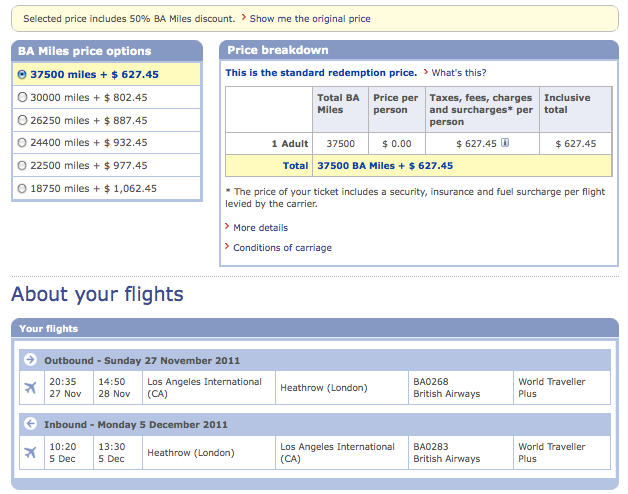Open the What's this? explanation link
This screenshot has height=494, width=628.
[459, 73]
